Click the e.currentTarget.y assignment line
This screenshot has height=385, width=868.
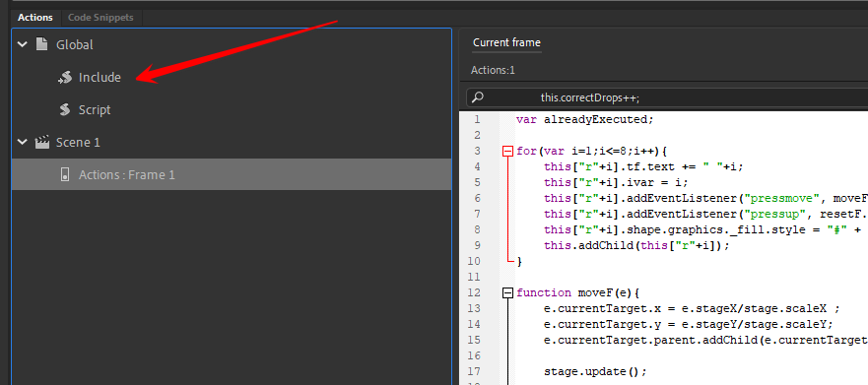(689, 324)
